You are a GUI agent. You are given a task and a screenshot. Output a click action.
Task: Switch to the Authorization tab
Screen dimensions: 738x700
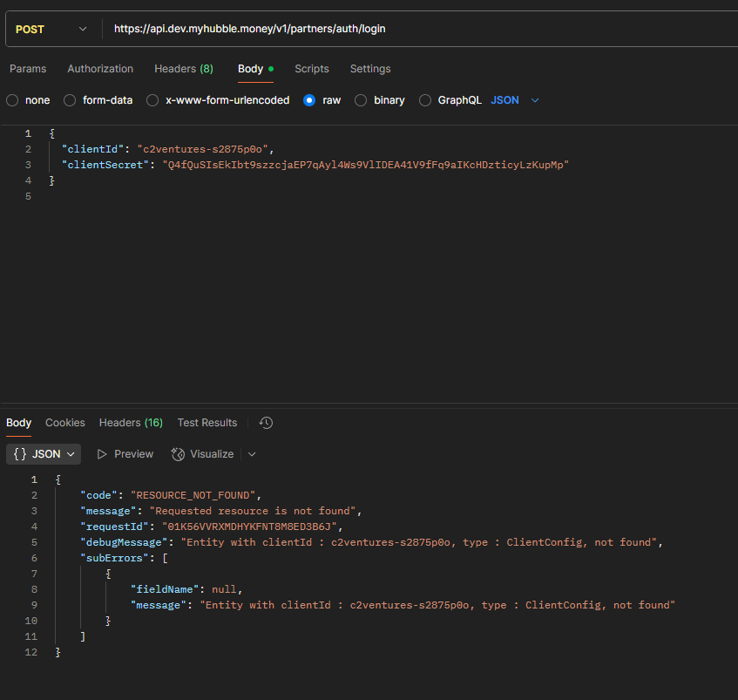click(100, 69)
